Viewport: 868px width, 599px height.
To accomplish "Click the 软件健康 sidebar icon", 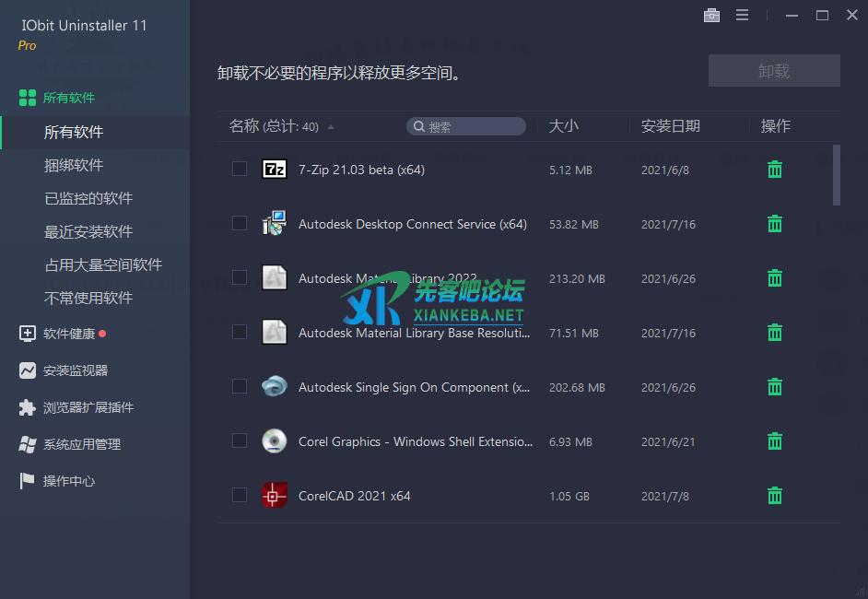I will tap(28, 334).
